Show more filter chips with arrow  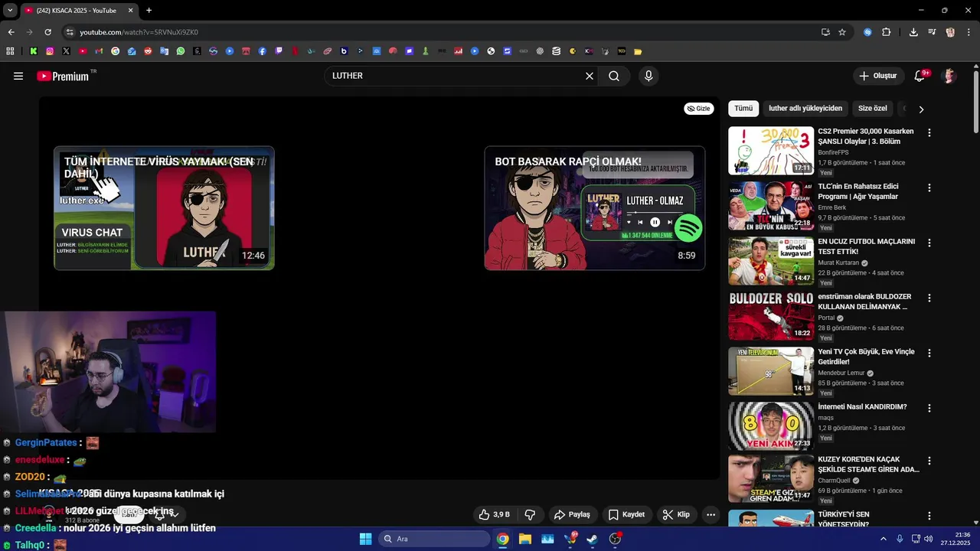921,109
